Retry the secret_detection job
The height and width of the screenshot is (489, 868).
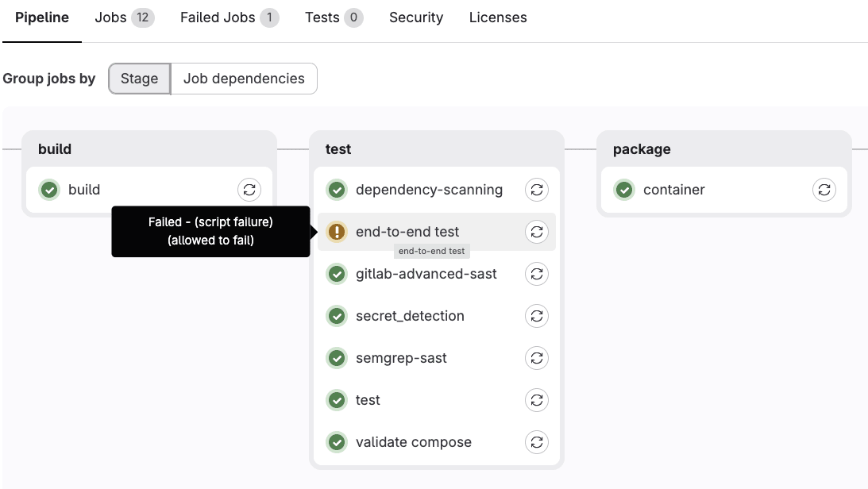coord(536,316)
